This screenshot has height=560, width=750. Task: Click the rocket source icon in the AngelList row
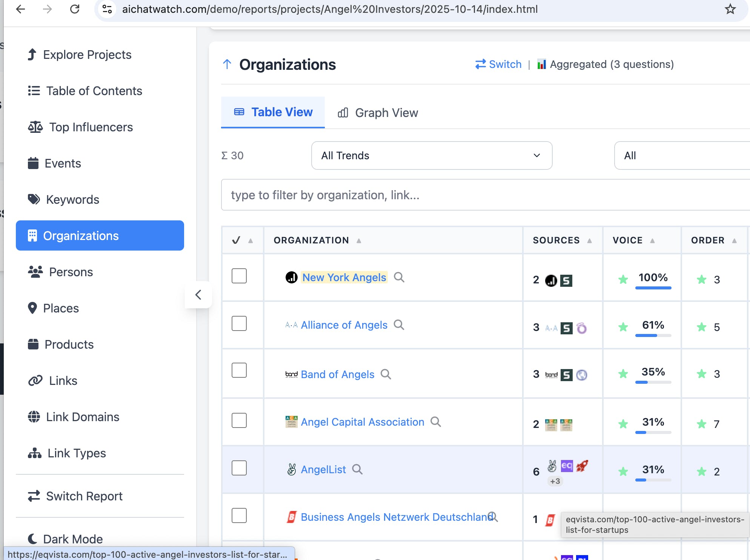[582, 466]
